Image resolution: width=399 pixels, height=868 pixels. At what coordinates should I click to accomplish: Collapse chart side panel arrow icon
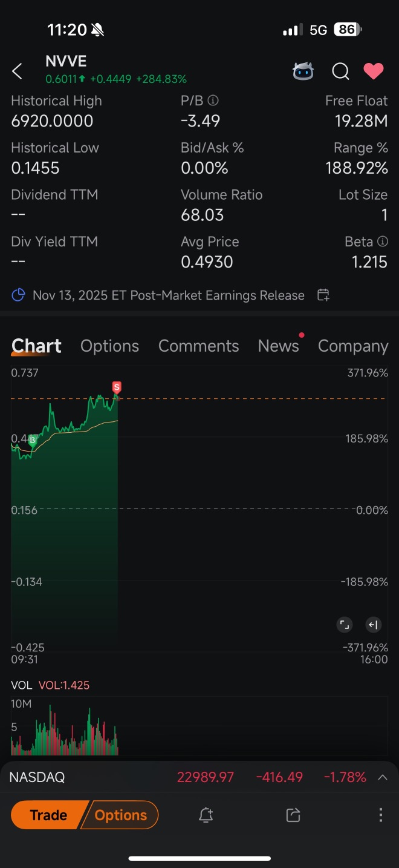point(373,625)
